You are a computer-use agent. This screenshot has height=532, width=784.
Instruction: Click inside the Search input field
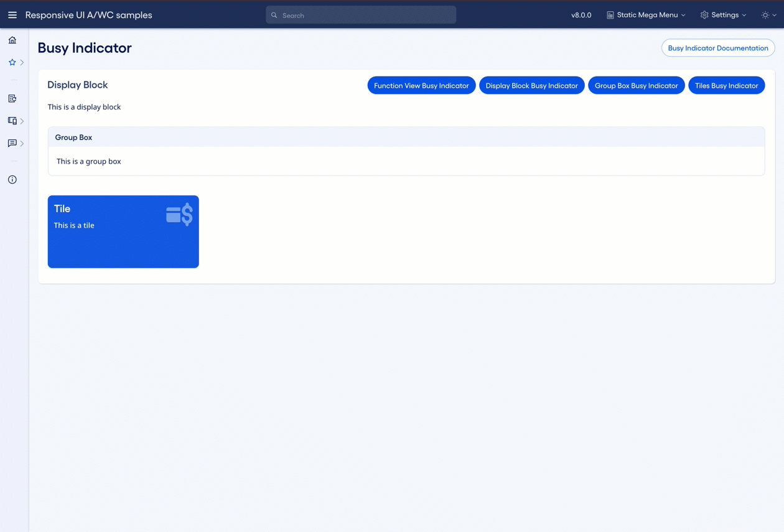(361, 14)
